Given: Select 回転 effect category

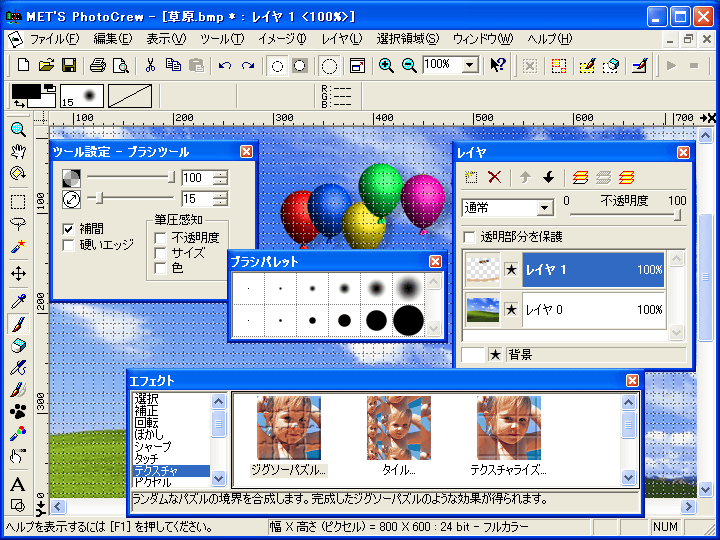Looking at the screenshot, I should coord(146,422).
